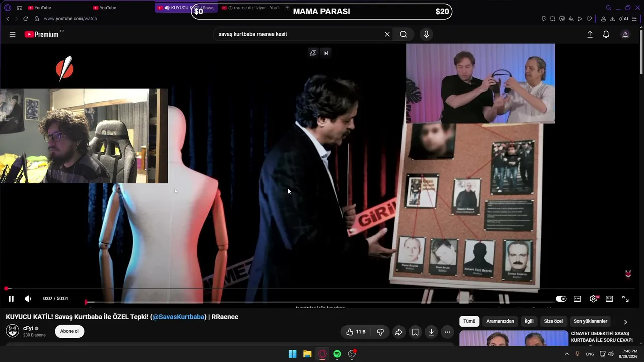Select the İlgili filter chip
Image resolution: width=644 pixels, height=362 pixels.
pos(529,321)
